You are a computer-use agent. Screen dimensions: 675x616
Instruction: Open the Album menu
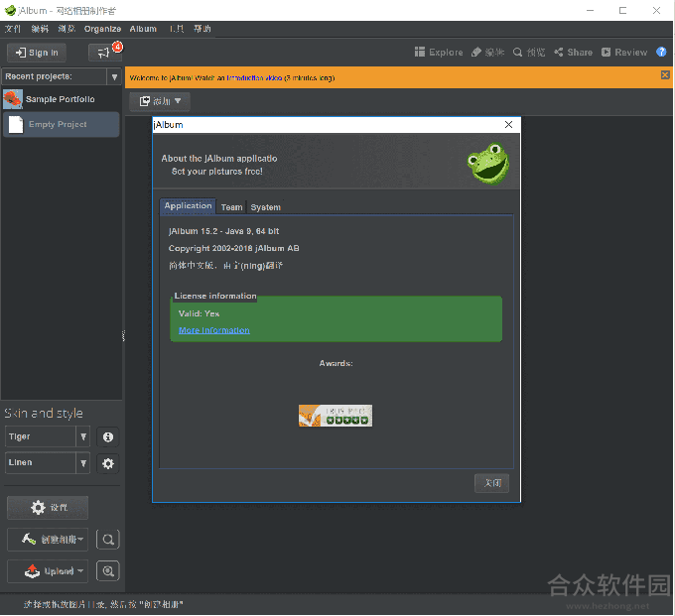tap(143, 29)
